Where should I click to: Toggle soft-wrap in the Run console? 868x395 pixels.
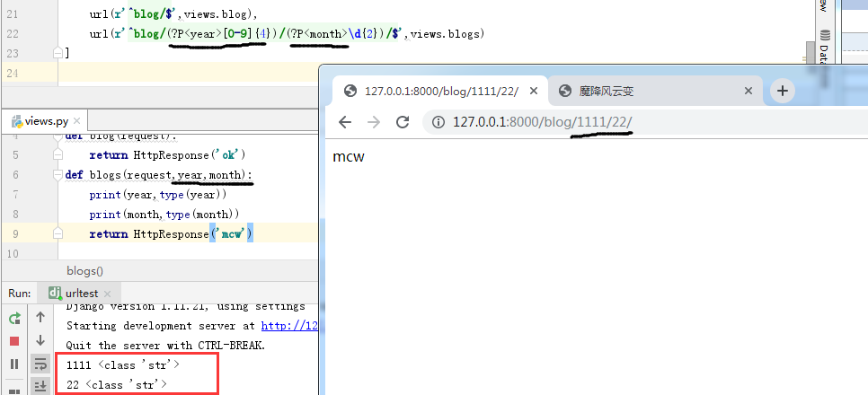(x=40, y=364)
